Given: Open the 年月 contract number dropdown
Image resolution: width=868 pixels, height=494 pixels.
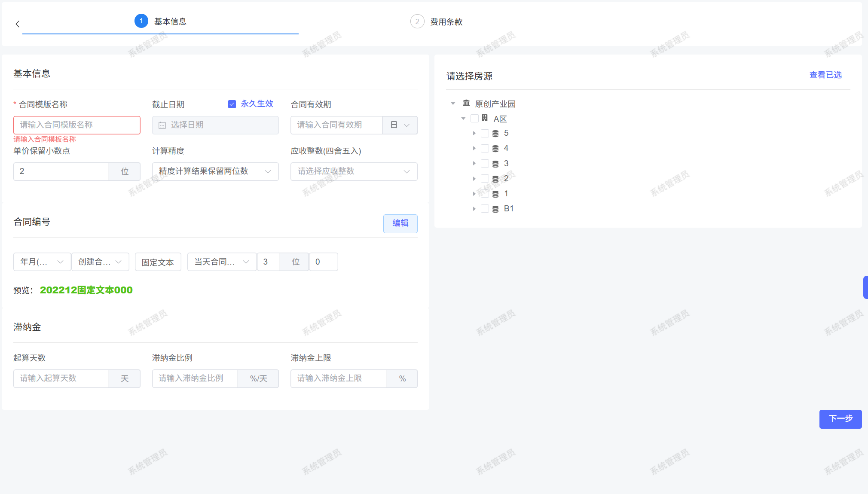Looking at the screenshot, I should pos(42,262).
